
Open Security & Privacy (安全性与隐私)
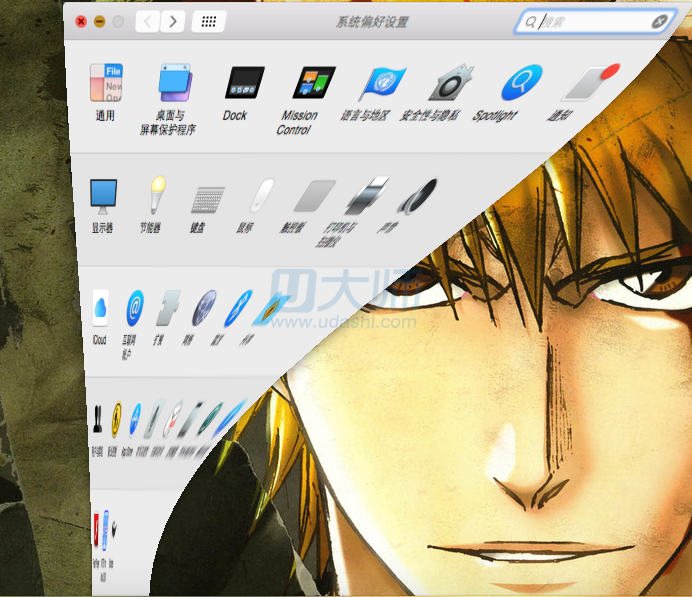(450, 84)
